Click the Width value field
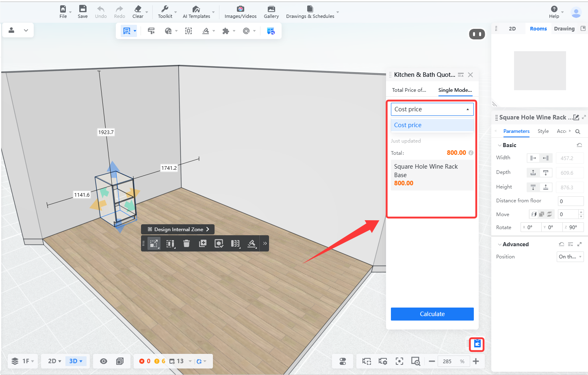The height and width of the screenshot is (375, 588). [570, 158]
